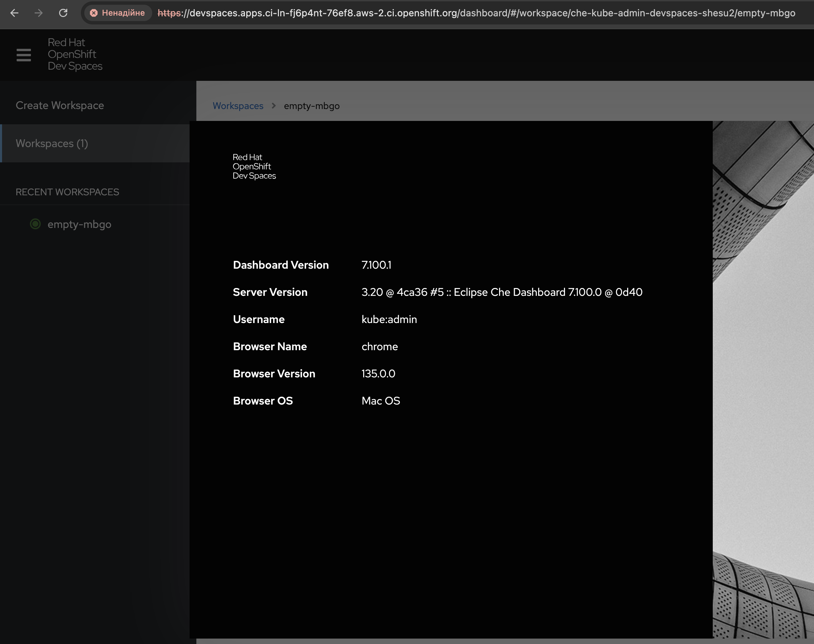Image resolution: width=814 pixels, height=644 pixels.
Task: Toggle the hamburger navigation menu
Action: 24,55
